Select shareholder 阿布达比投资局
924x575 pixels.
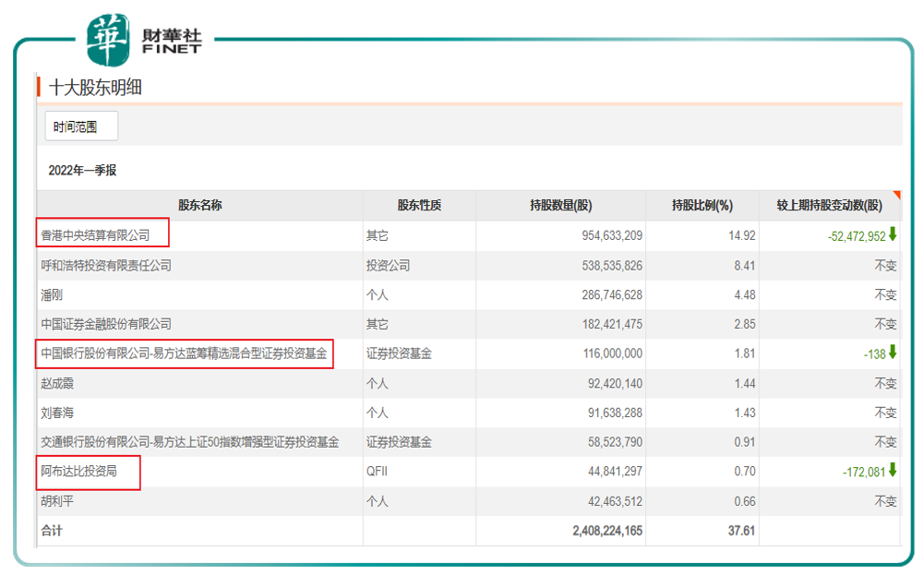tap(79, 472)
